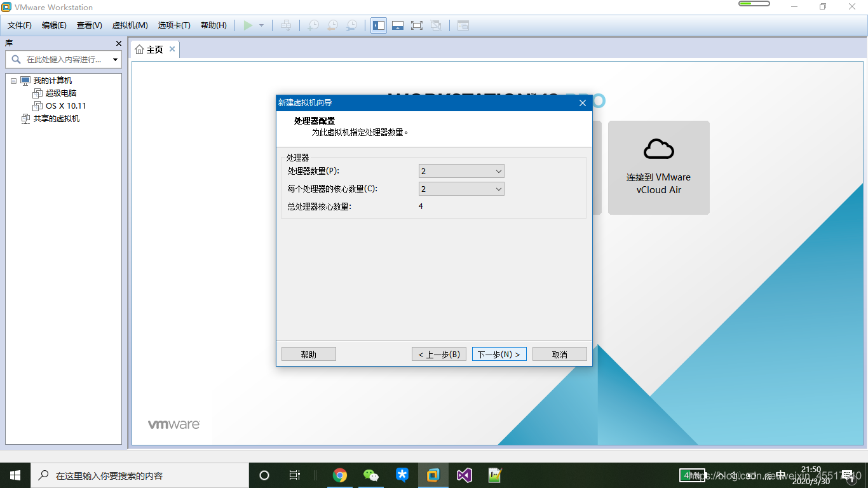The width and height of the screenshot is (868, 488).
Task: Click the 取消 button in the wizard
Action: click(x=560, y=355)
